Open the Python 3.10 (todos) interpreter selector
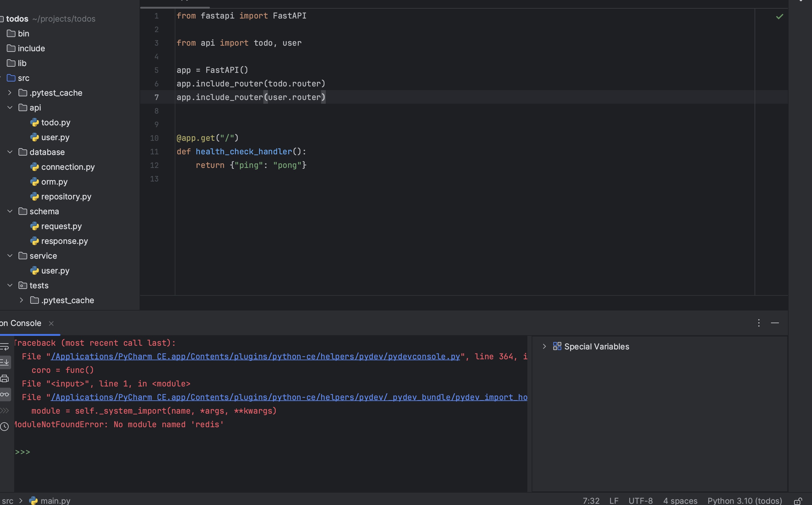Image resolution: width=812 pixels, height=505 pixels. [x=744, y=501]
